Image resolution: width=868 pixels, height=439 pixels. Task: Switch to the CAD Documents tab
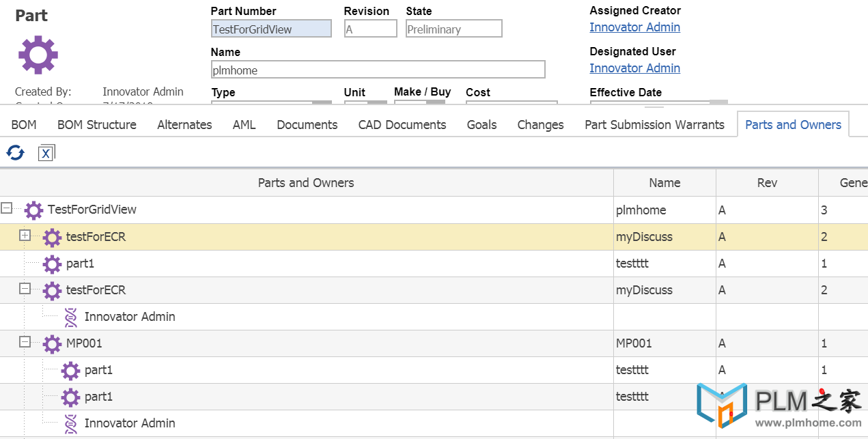click(402, 124)
